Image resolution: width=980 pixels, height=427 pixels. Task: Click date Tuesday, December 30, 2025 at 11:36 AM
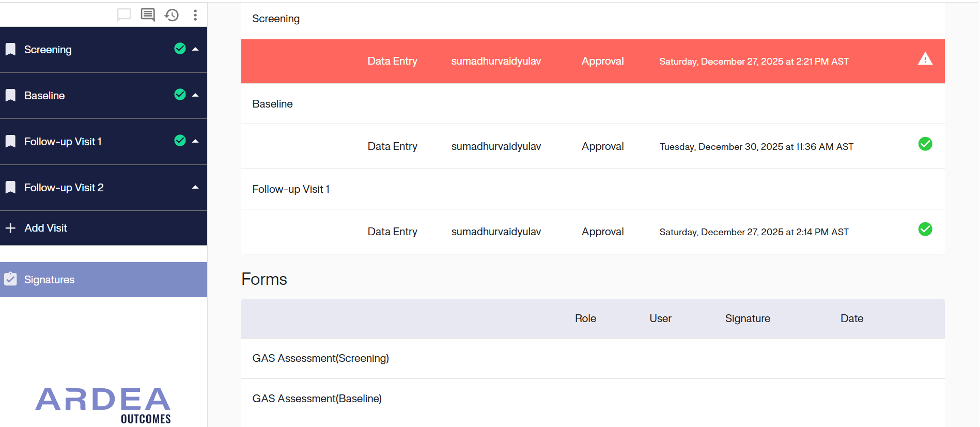tap(756, 147)
